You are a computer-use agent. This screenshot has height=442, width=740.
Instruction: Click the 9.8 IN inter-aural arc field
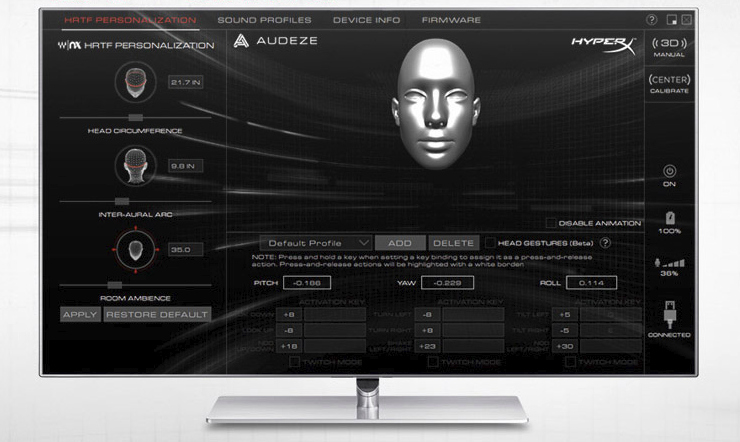[185, 166]
